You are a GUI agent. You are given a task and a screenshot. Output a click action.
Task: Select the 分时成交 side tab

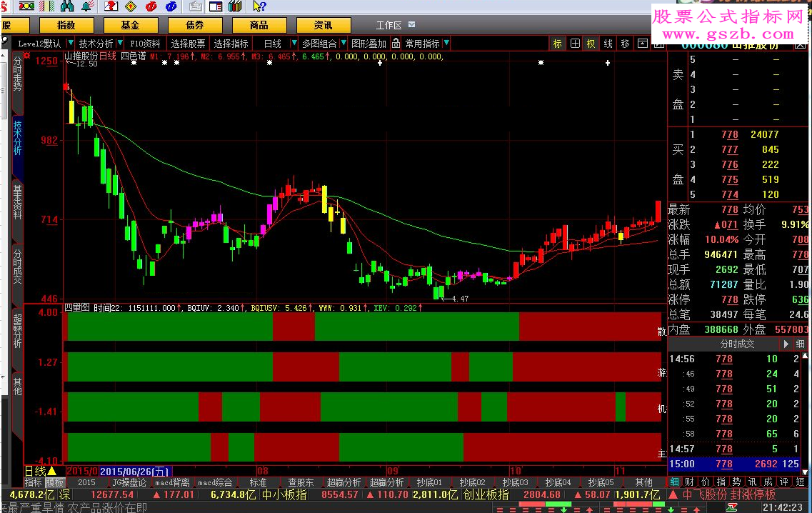[x=18, y=267]
